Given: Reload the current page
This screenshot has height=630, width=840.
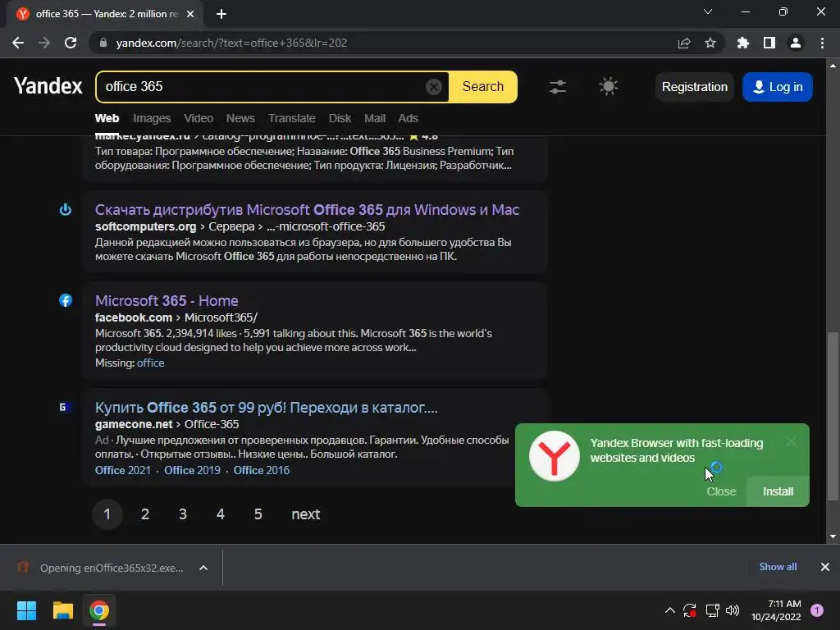Looking at the screenshot, I should [x=71, y=43].
